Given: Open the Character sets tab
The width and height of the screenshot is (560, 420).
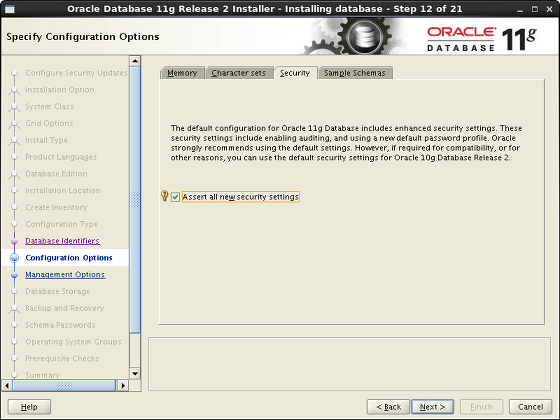Looking at the screenshot, I should click(x=239, y=73).
